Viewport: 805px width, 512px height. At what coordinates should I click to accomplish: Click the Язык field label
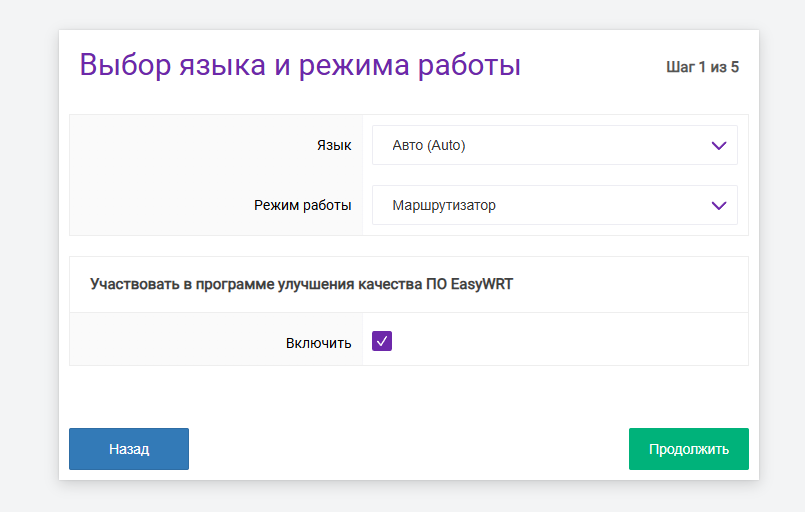tap(334, 146)
